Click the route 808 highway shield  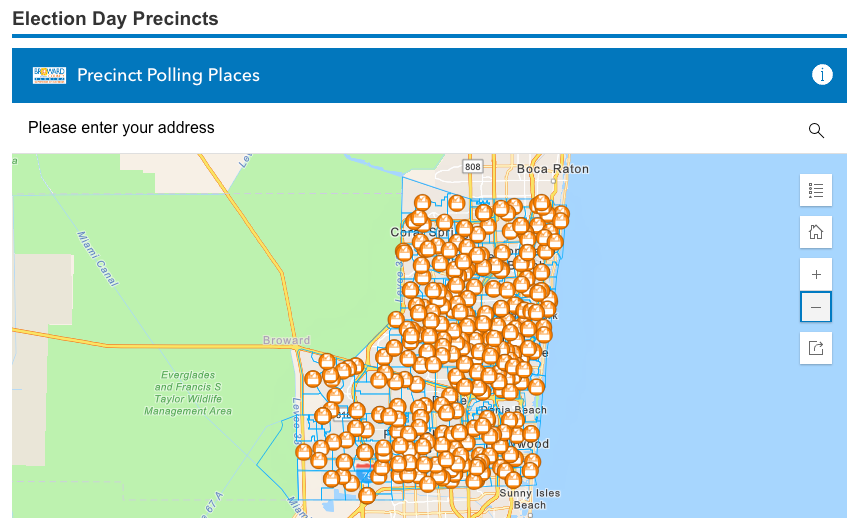[473, 166]
